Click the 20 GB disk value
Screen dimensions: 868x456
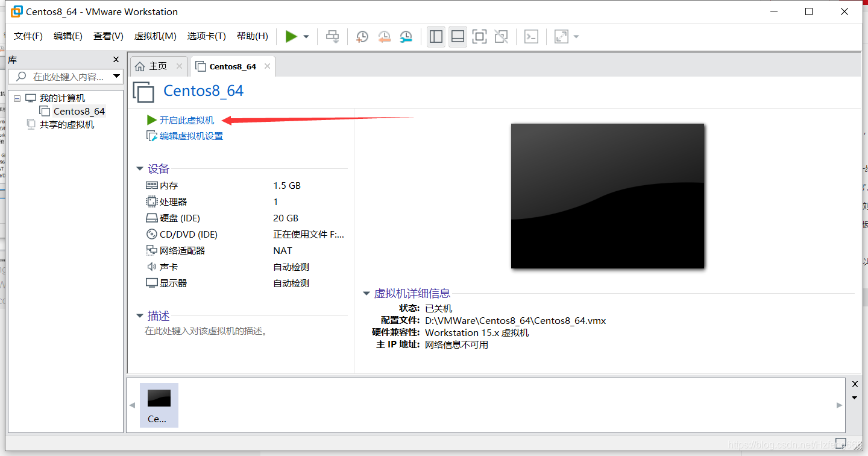(286, 218)
